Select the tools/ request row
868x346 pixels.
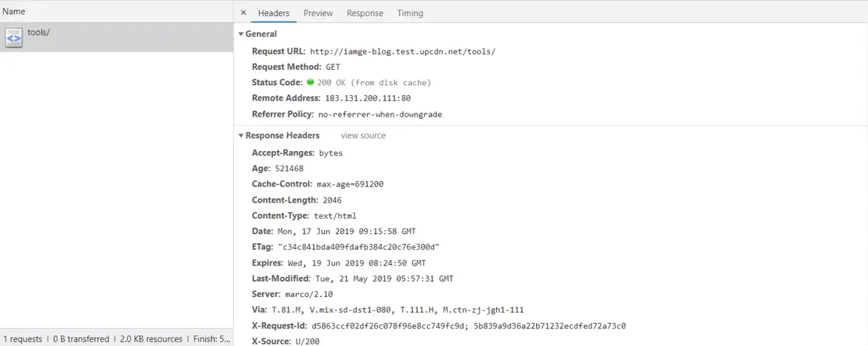116,37
